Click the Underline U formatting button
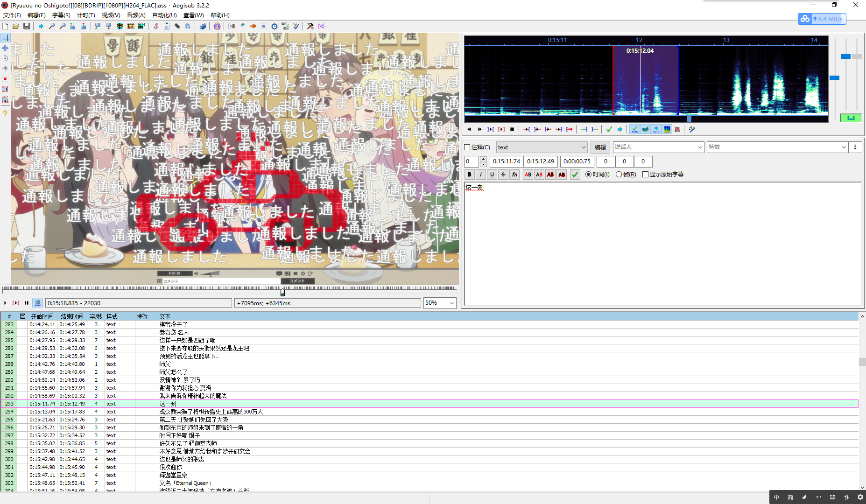This screenshot has height=504, width=866. point(492,175)
